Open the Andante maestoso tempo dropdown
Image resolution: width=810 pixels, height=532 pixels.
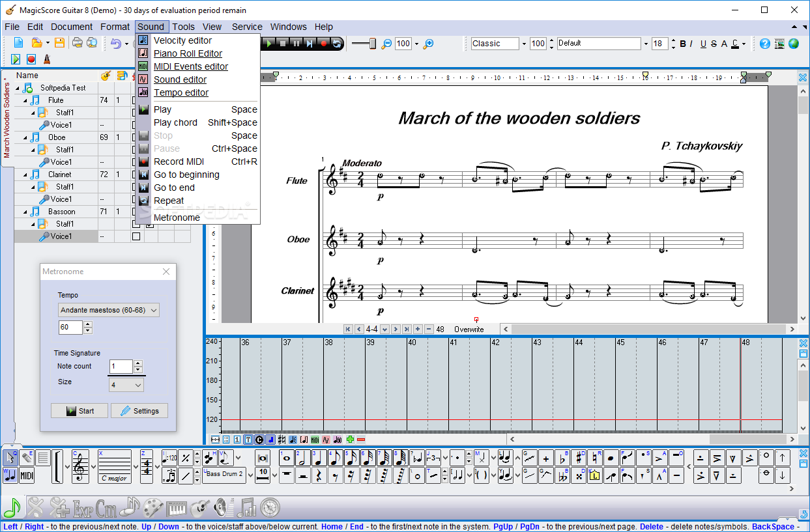pos(154,311)
